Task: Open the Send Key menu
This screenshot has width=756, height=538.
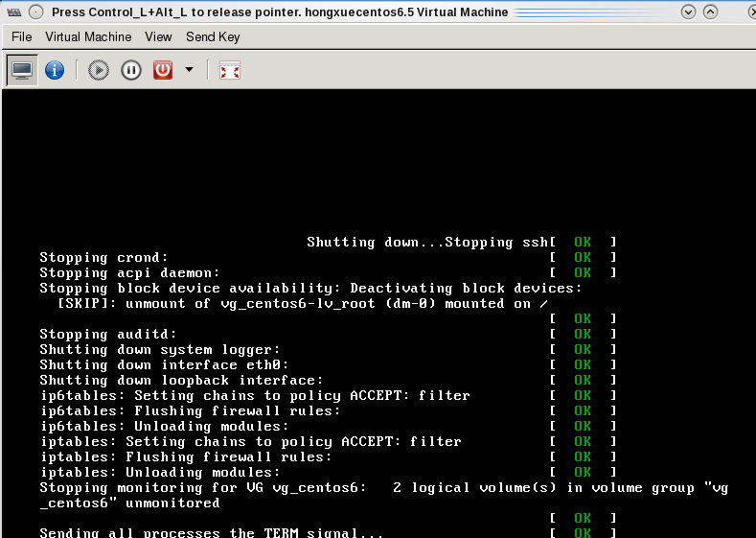Action: [x=213, y=36]
